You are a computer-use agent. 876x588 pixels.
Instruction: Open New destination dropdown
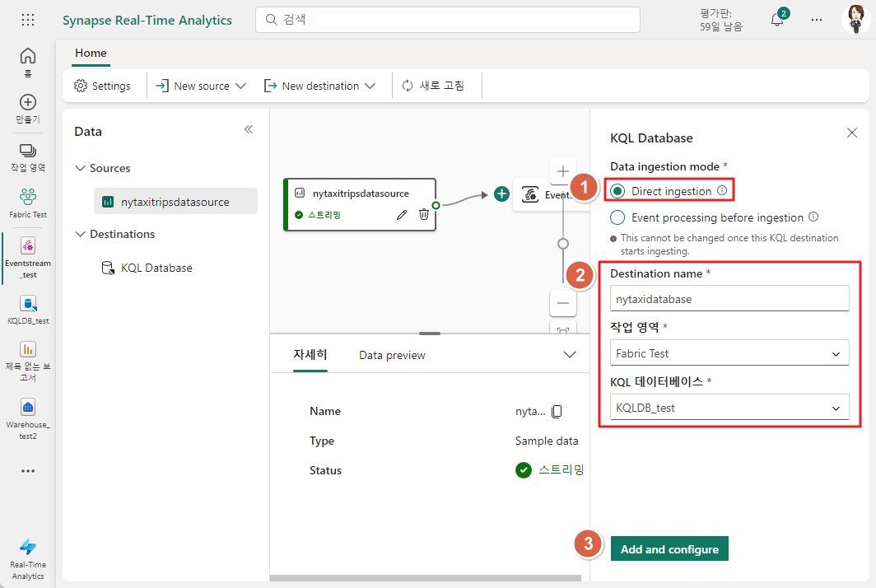pyautogui.click(x=319, y=86)
